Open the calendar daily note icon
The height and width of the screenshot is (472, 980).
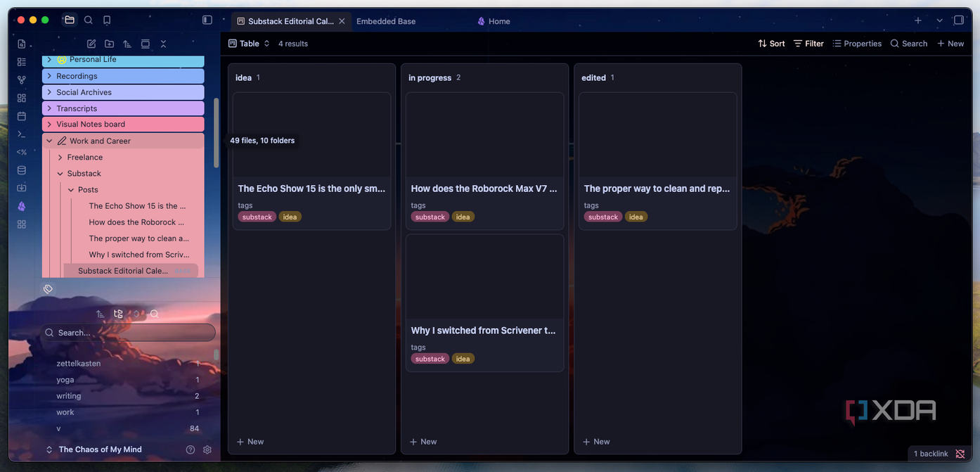coord(22,115)
